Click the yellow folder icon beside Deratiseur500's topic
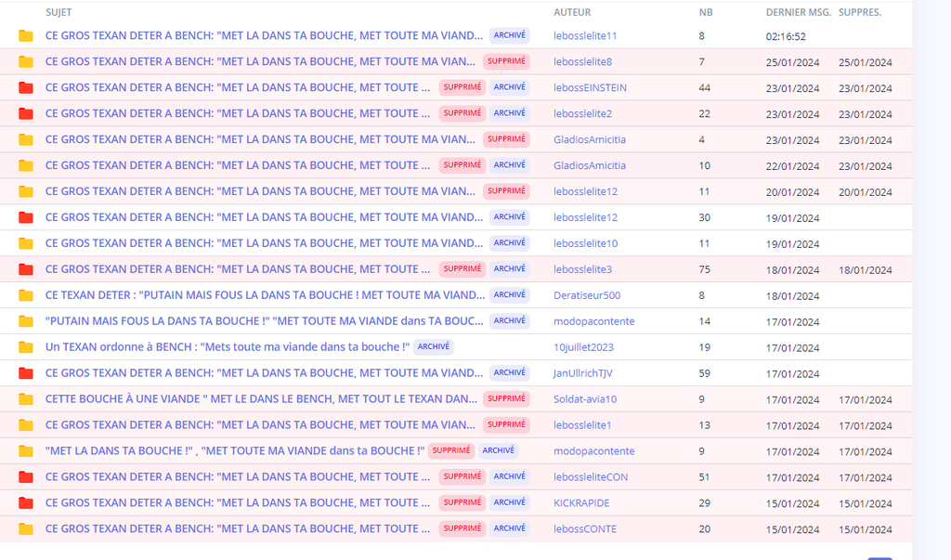This screenshot has height=560, width=951. point(25,295)
